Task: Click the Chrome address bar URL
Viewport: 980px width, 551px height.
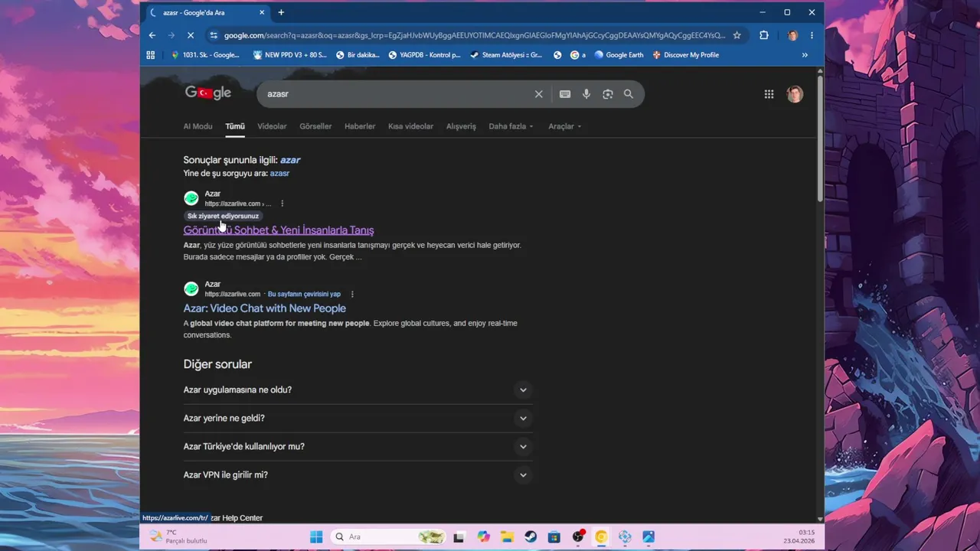Action: [x=473, y=35]
